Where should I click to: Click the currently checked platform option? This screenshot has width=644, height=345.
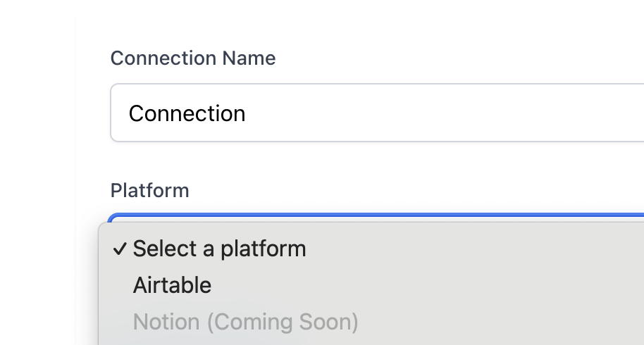click(219, 249)
